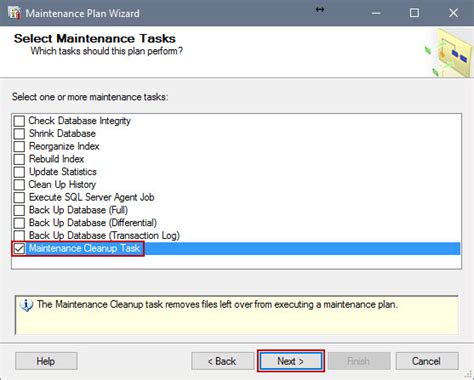Screen dimensions: 474x380
Task: Go to the previous page with Back
Action: pos(222,361)
